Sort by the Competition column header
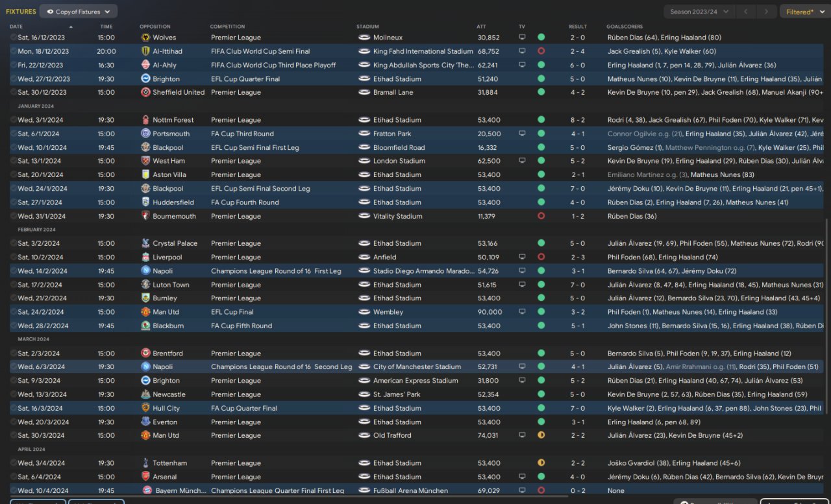831x504 pixels. pyautogui.click(x=227, y=27)
